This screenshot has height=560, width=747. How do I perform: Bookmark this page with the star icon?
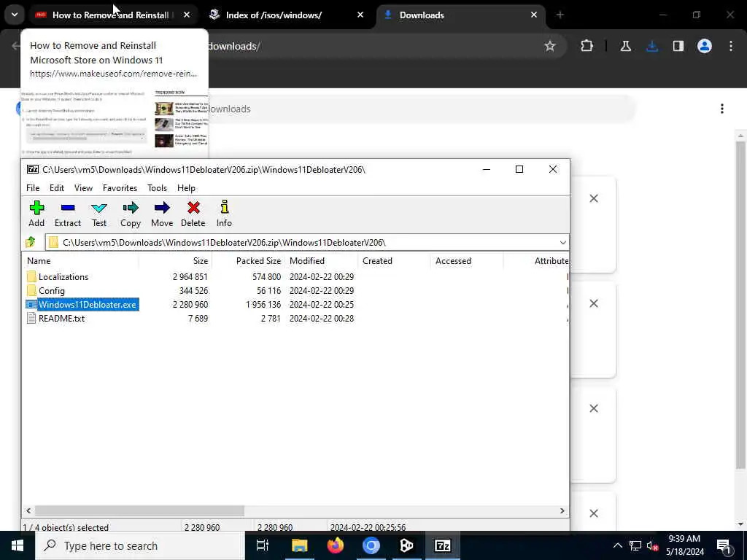click(550, 46)
